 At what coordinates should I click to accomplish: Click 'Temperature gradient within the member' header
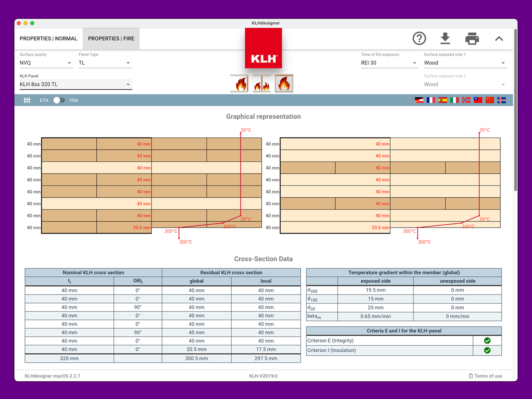404,273
